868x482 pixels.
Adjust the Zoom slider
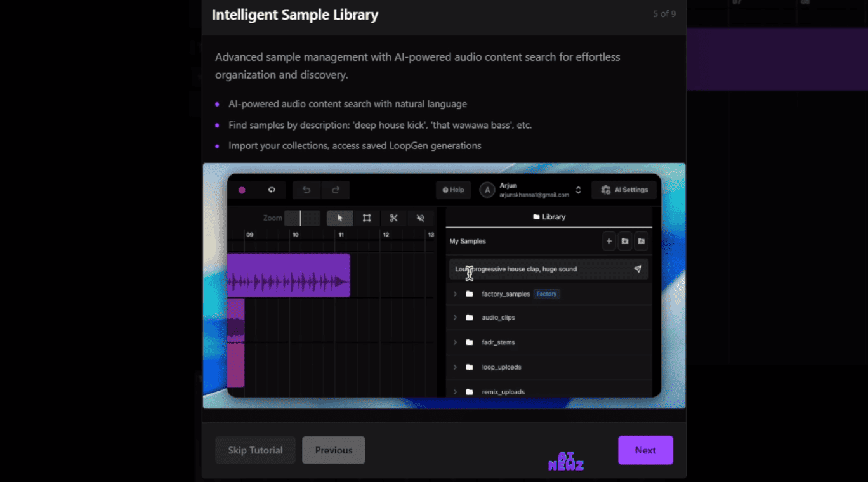pos(303,218)
